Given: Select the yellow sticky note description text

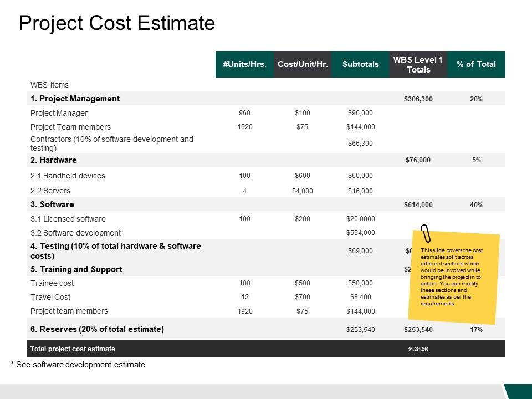Looking at the screenshot, I should pos(453,277).
